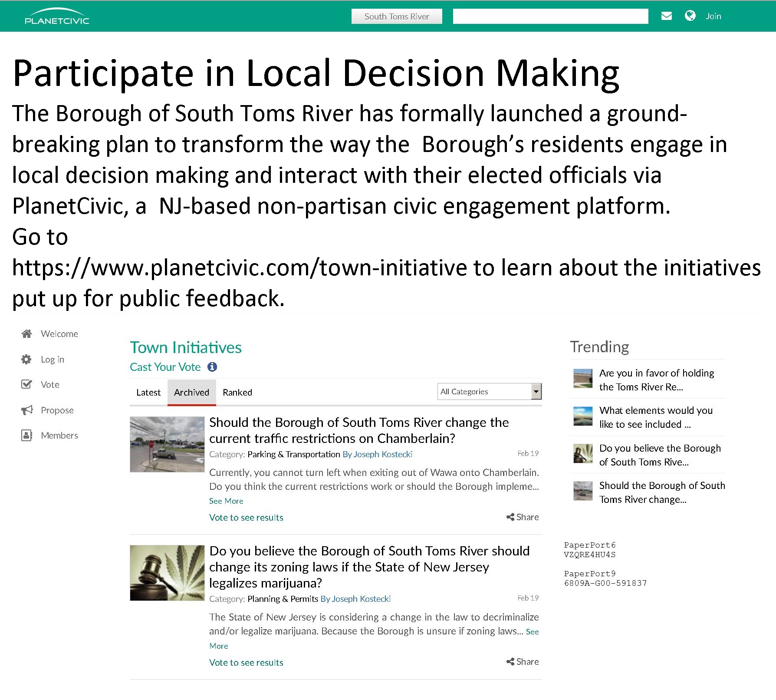Click thumbnail for 'Are you in favor' trending

point(583,378)
